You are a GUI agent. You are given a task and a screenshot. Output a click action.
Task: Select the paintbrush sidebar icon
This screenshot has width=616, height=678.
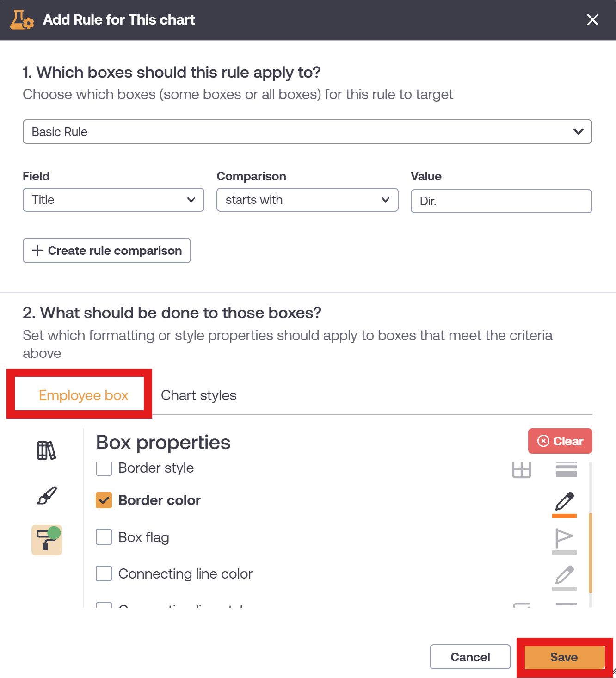pyautogui.click(x=46, y=495)
